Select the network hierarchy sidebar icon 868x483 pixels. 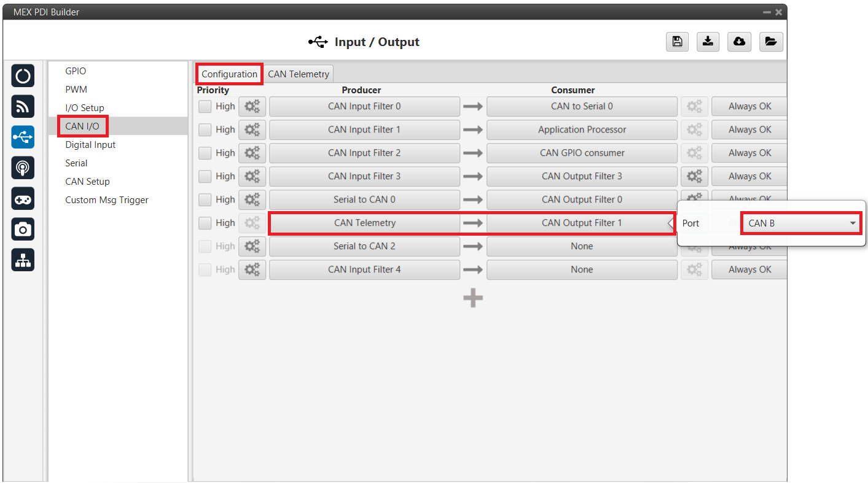23,260
